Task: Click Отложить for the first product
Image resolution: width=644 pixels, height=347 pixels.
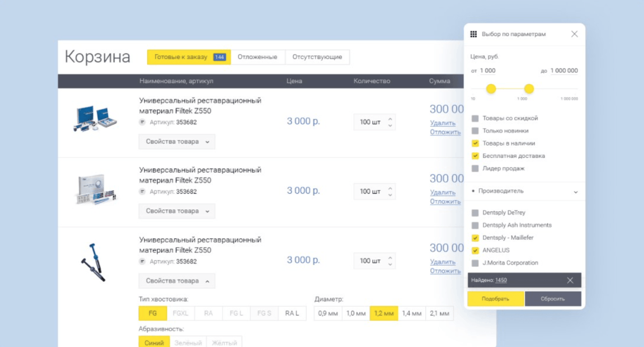Action: click(x=445, y=132)
